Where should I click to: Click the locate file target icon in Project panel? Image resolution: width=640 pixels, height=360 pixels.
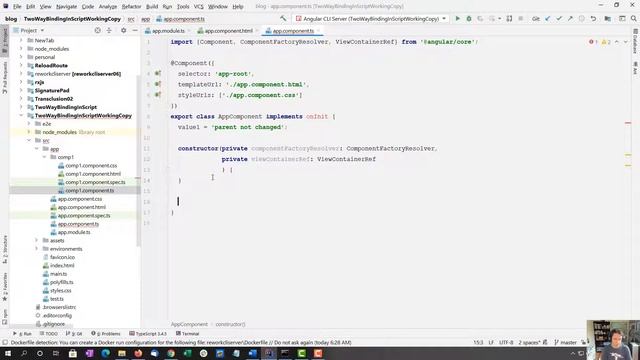pos(98,30)
